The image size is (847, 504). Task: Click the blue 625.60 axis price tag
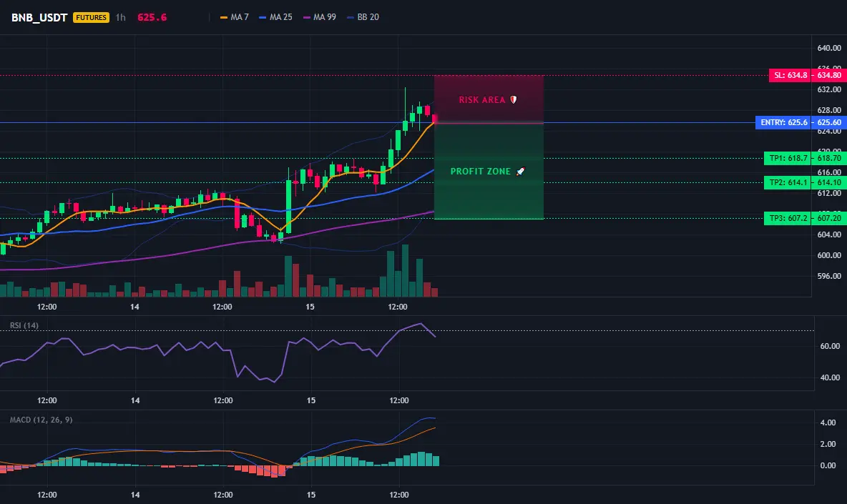[829, 122]
